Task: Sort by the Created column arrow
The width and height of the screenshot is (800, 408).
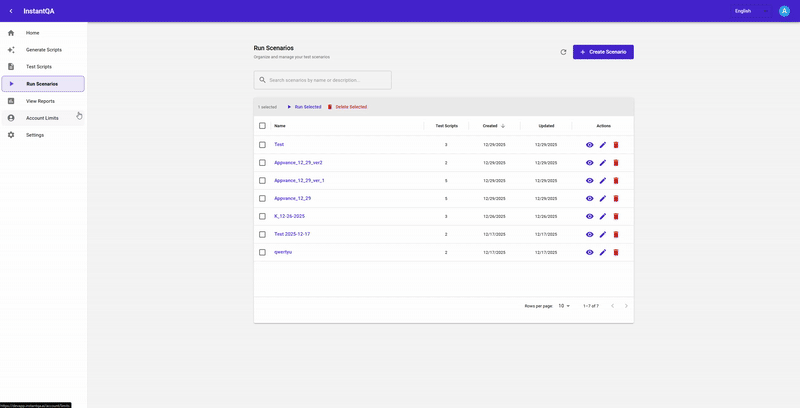Action: tap(503, 126)
